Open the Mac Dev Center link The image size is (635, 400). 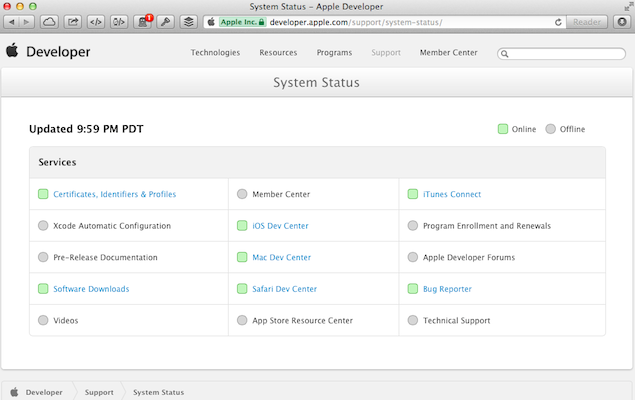281,257
